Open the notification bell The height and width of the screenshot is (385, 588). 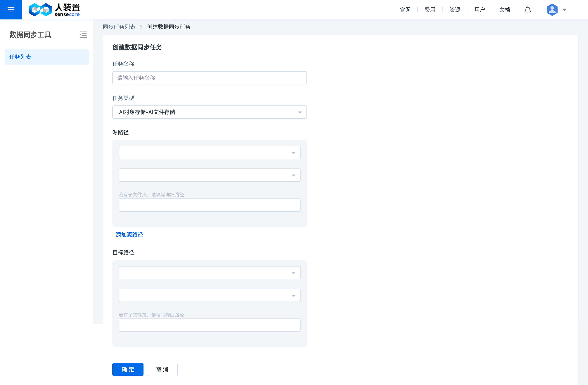point(528,10)
